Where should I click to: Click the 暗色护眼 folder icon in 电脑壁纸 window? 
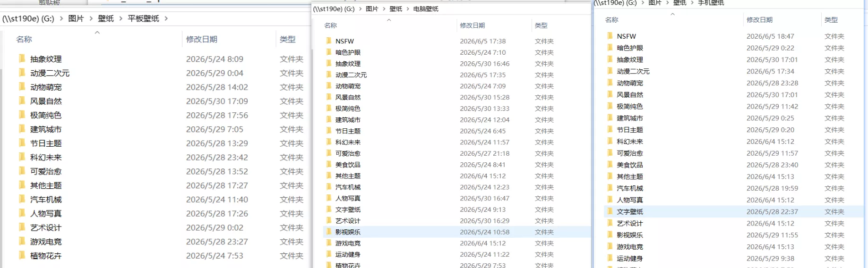[x=329, y=52]
